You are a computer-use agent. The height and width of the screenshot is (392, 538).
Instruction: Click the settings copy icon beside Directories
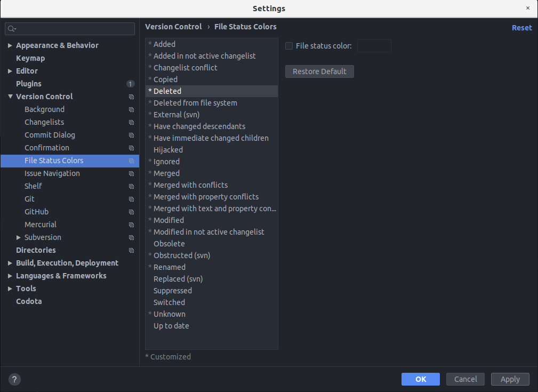click(131, 250)
